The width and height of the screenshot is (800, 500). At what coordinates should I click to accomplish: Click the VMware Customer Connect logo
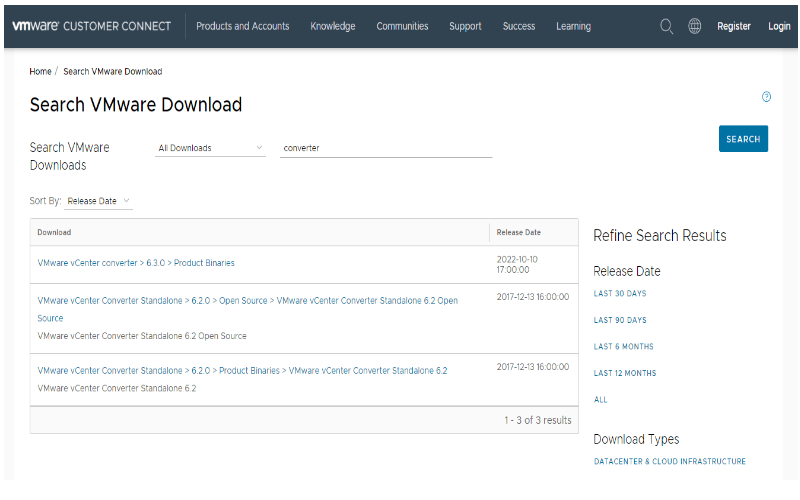91,26
